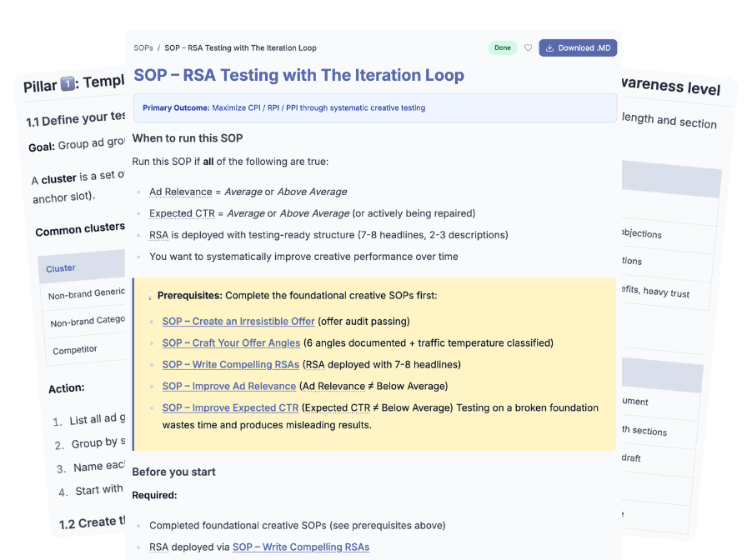
Task: Click the Done status badge
Action: pos(503,47)
